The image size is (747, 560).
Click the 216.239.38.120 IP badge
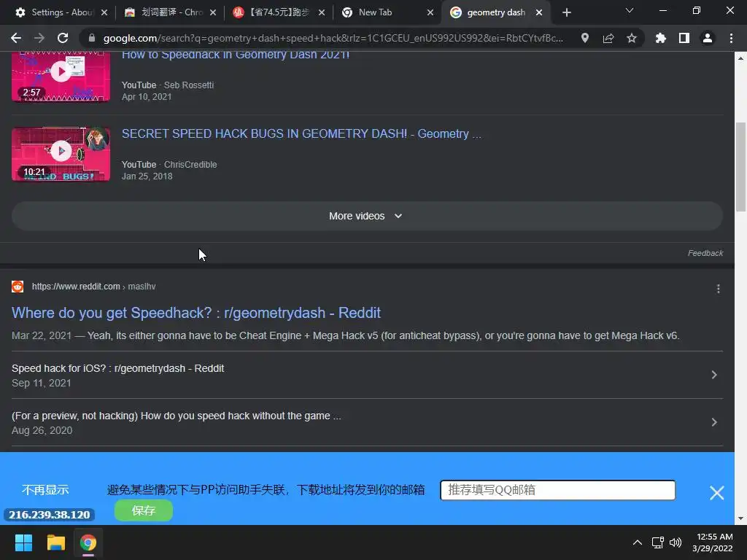click(49, 515)
